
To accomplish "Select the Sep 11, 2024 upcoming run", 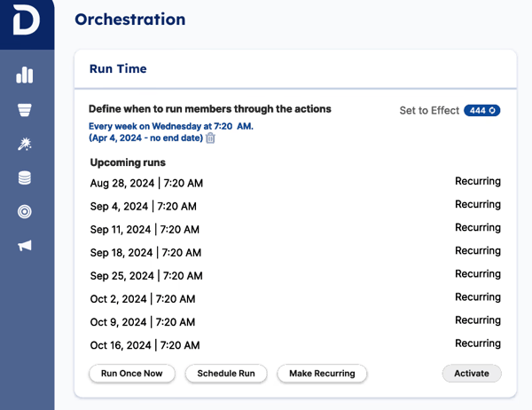I will pos(145,230).
